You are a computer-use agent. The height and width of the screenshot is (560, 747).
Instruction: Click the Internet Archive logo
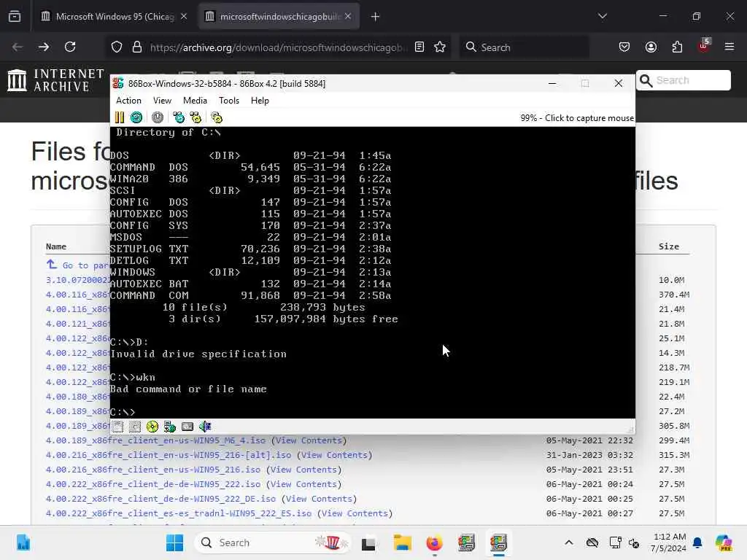pyautogui.click(x=55, y=80)
